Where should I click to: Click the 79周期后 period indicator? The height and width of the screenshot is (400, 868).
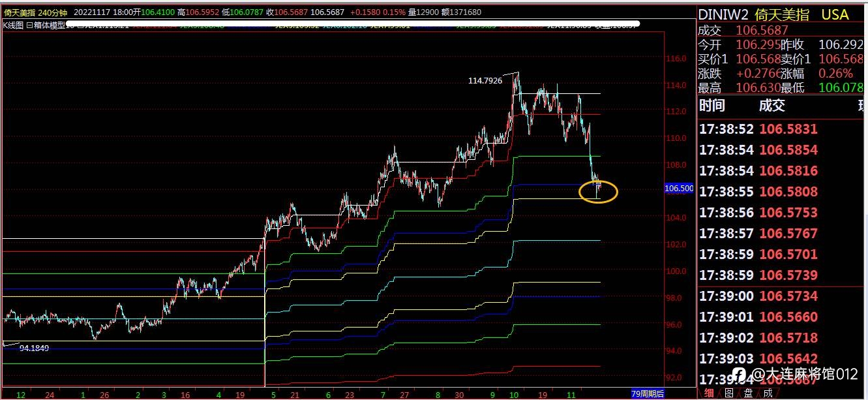648,393
